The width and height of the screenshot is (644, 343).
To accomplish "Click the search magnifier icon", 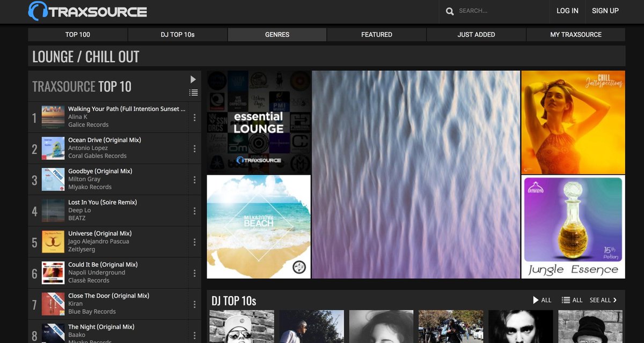I will (x=450, y=11).
